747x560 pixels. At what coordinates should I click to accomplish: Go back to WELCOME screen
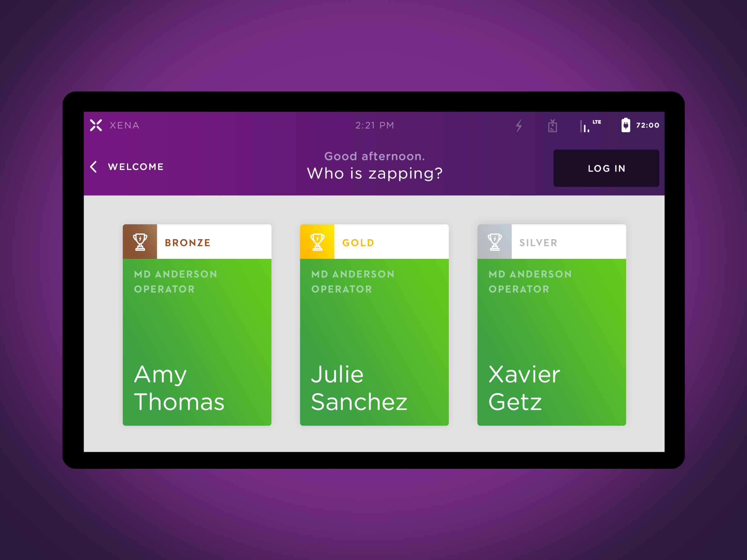tap(127, 167)
